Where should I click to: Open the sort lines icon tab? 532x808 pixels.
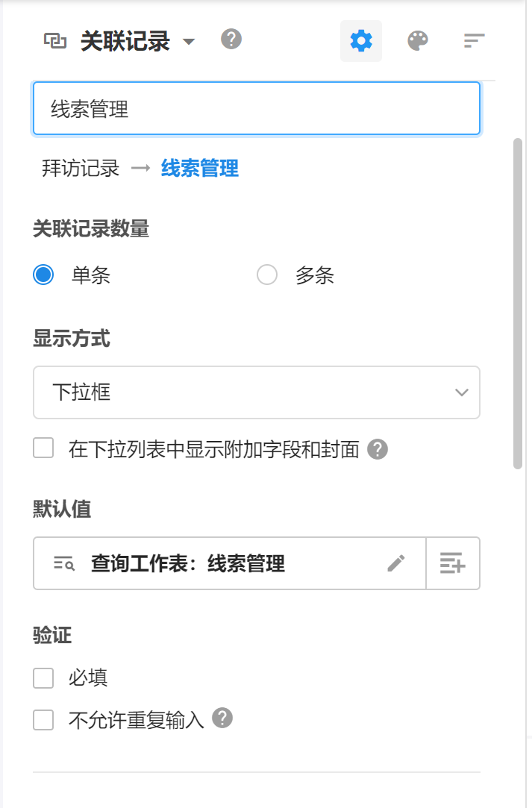tap(474, 41)
